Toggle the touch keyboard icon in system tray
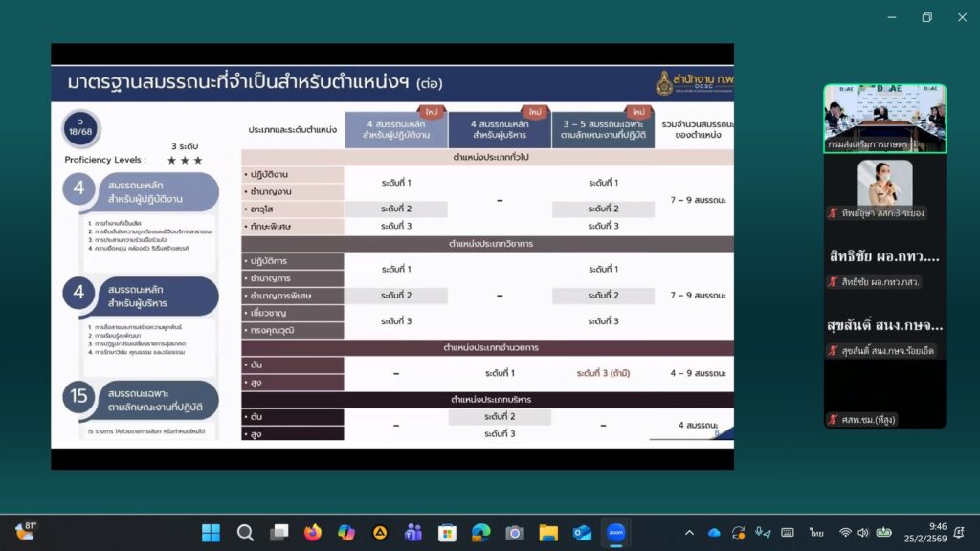This screenshot has height=551, width=980. click(x=788, y=533)
